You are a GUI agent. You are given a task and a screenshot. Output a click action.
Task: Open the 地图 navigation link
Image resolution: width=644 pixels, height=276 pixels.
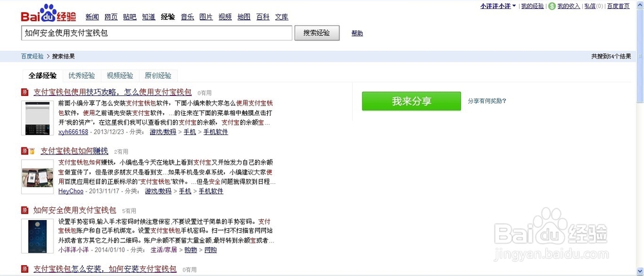pos(244,17)
